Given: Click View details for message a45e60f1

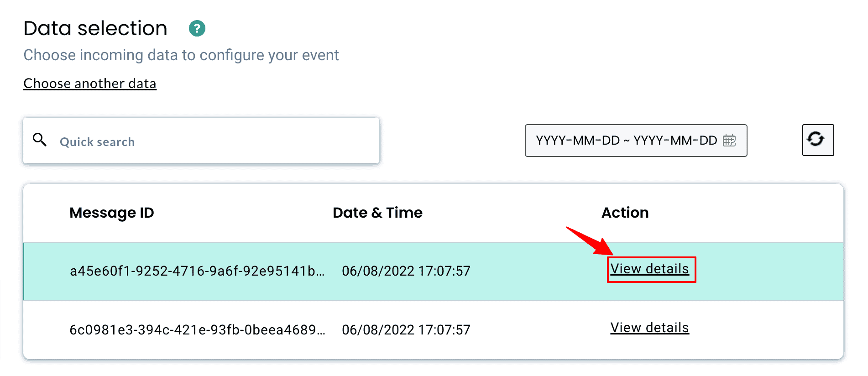Looking at the screenshot, I should 650,269.
